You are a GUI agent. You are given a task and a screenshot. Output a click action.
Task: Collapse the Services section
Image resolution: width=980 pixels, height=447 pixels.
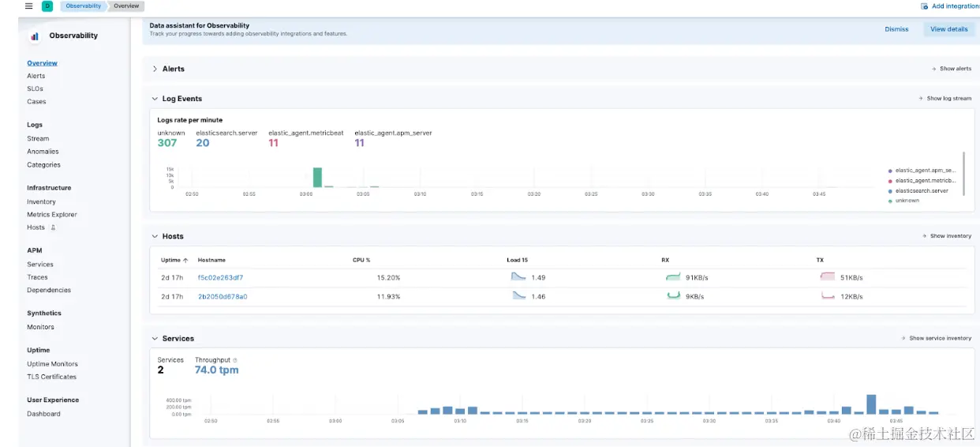[x=155, y=338]
